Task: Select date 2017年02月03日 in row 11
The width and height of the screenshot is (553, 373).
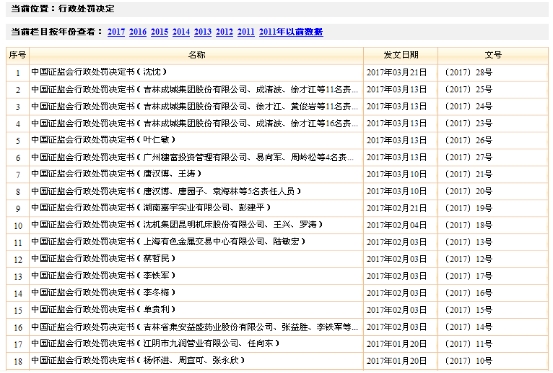Action: (x=397, y=242)
